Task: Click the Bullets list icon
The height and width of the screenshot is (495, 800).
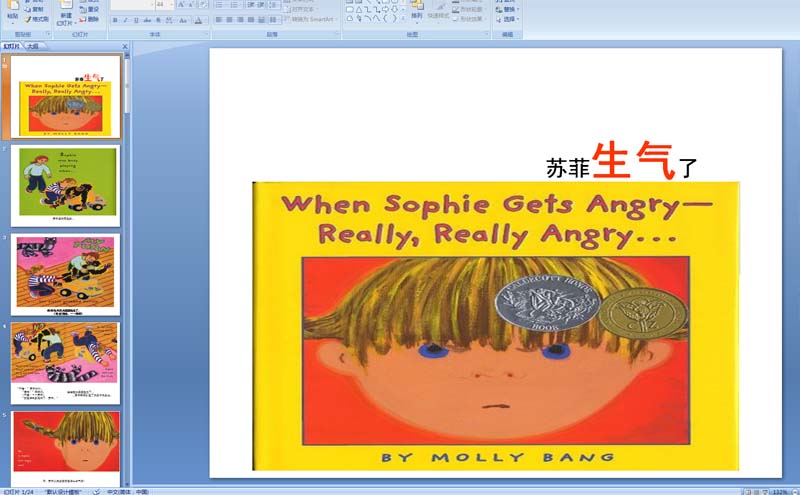Action: 219,5
